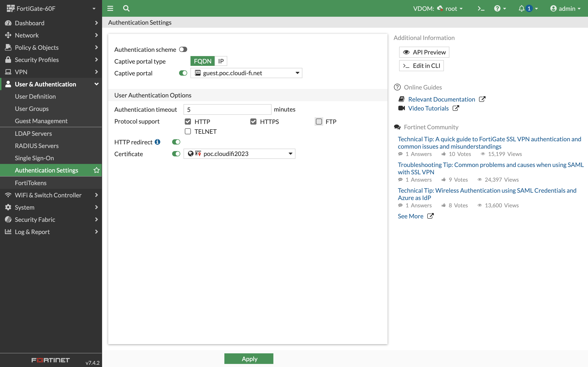Enable the Authentication scheme toggle
The width and height of the screenshot is (588, 367).
click(183, 49)
